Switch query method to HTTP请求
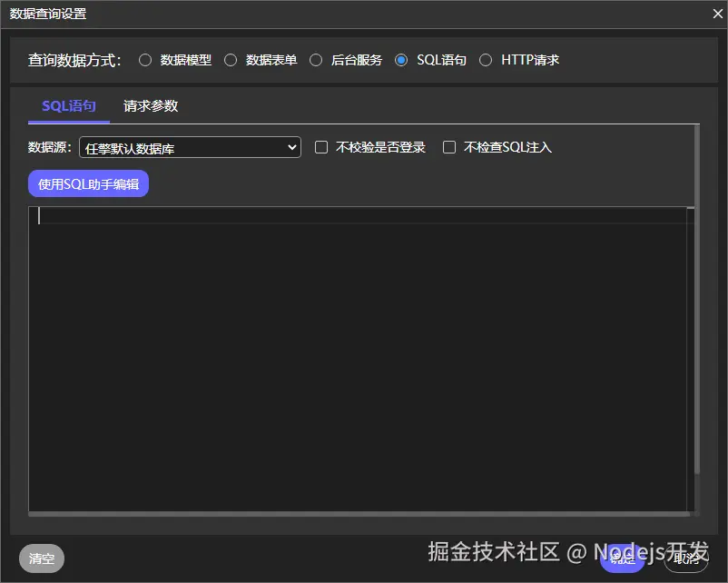728x583 pixels. click(x=487, y=59)
